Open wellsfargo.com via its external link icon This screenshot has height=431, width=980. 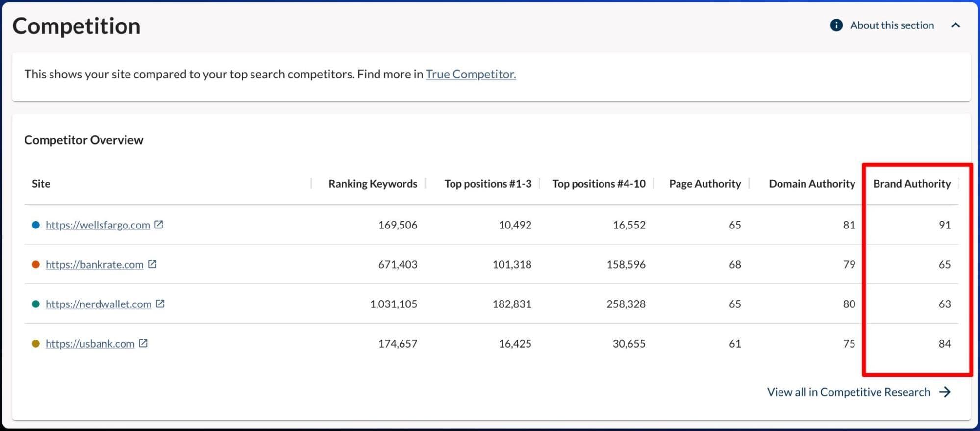tap(159, 225)
